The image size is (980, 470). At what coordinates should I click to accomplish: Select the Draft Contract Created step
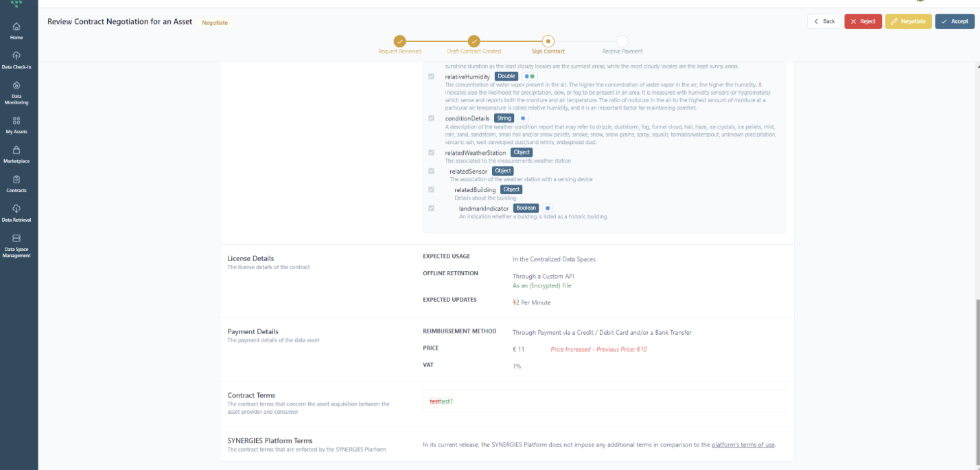tap(474, 41)
